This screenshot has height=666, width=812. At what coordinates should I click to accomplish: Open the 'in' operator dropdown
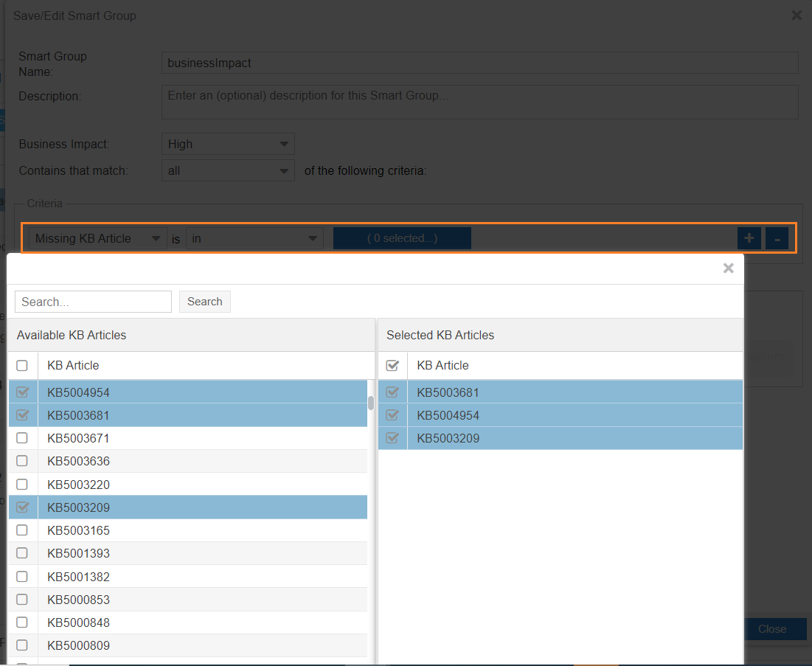point(254,239)
